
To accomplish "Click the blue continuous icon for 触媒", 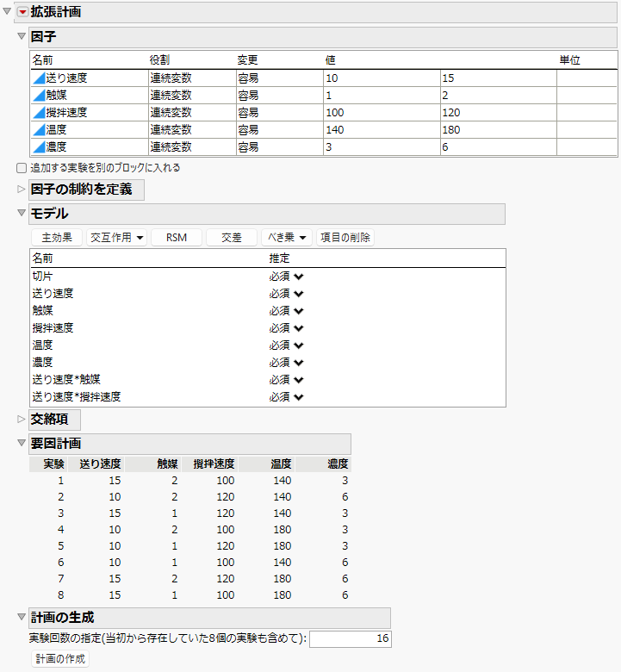I will tap(39, 95).
